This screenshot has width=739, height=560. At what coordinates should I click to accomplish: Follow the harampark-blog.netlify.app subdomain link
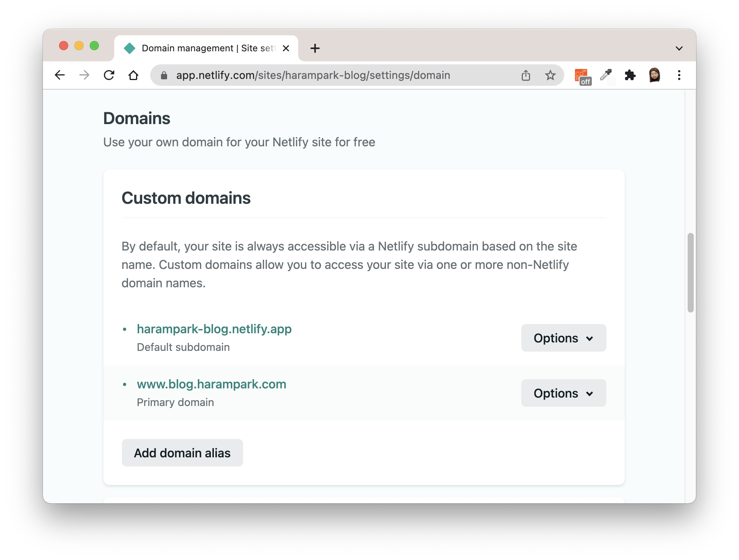(214, 329)
